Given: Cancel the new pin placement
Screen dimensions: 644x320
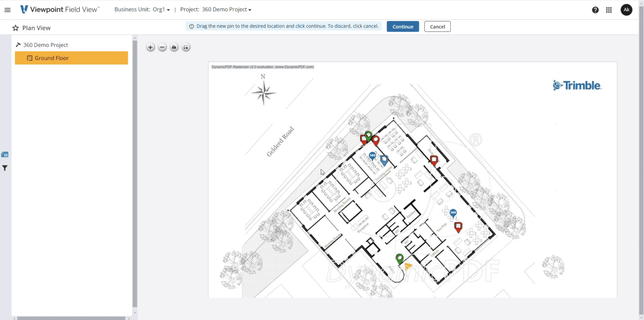Looking at the screenshot, I should pyautogui.click(x=437, y=27).
